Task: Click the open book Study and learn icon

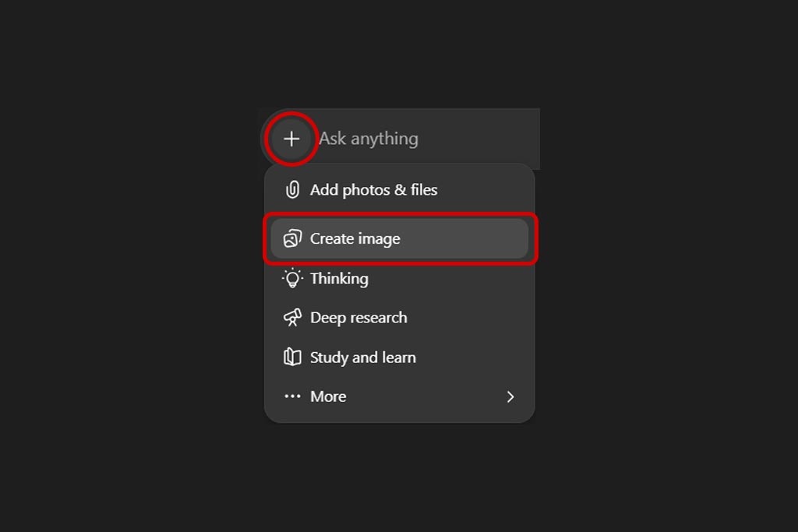Action: [x=292, y=358]
